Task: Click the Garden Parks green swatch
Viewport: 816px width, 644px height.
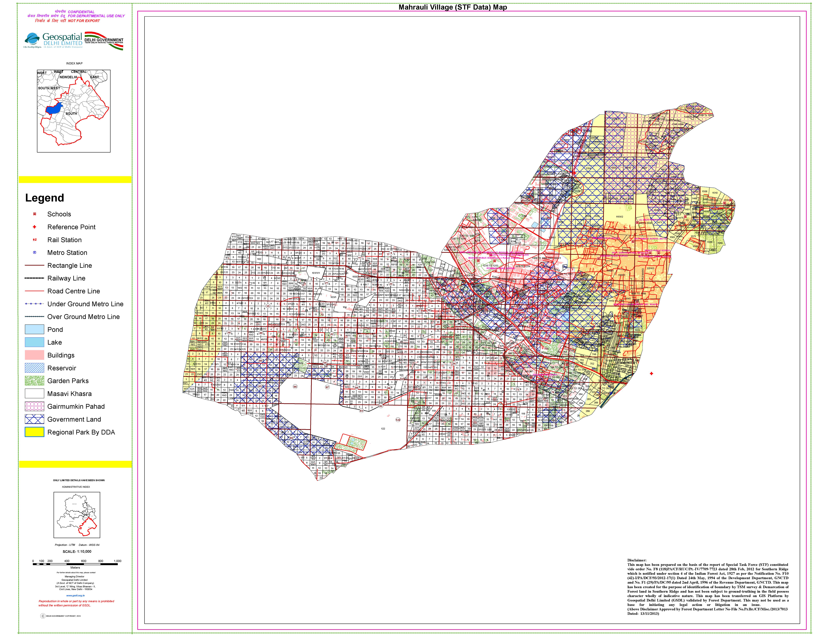Action: click(x=34, y=381)
